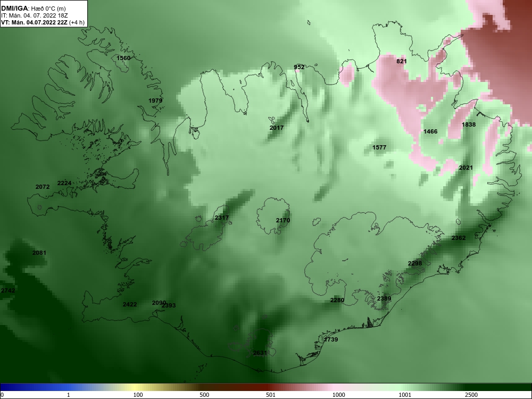Click the 952 value on the north coast
The height and width of the screenshot is (399, 532).
click(299, 67)
